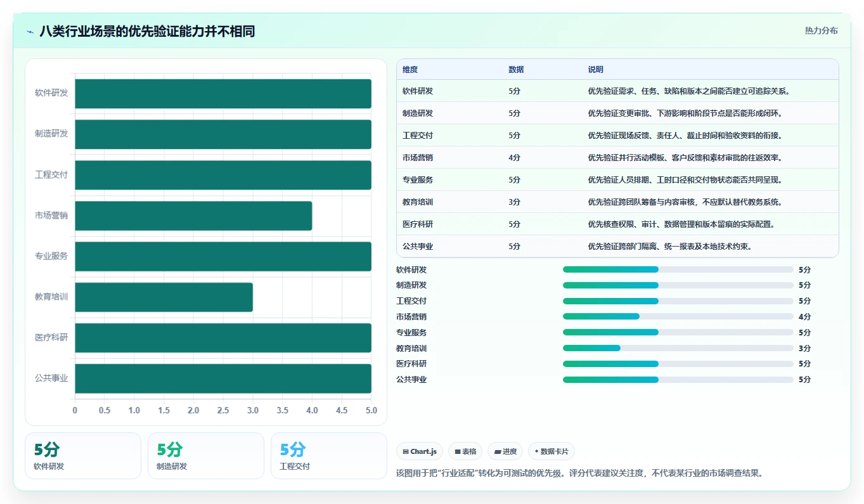Click the 教育培训 label in the progress list
This screenshot has width=864, height=504.
411,348
